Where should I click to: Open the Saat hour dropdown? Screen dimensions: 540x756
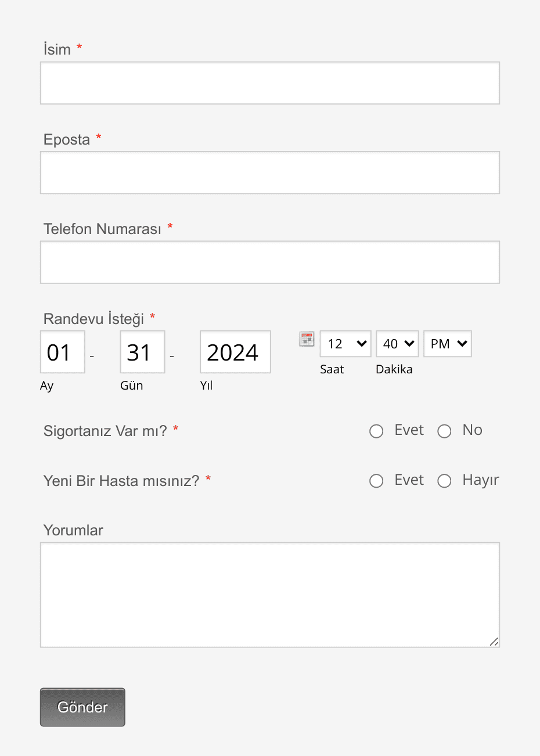pyautogui.click(x=345, y=344)
